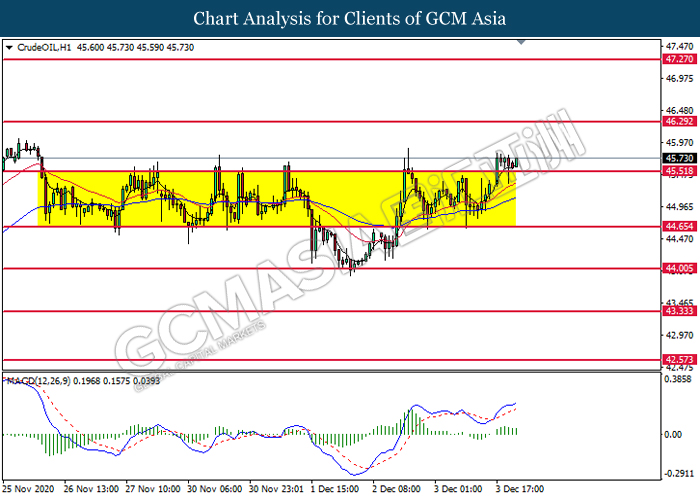Click the 2 Dec 08:00 time label
Viewport: 700px width, 500px height.
[396, 489]
